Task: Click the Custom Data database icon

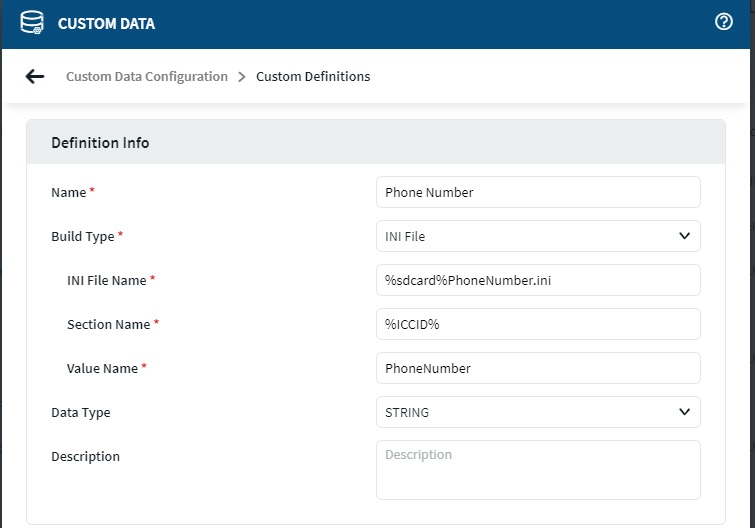Action: pos(32,23)
